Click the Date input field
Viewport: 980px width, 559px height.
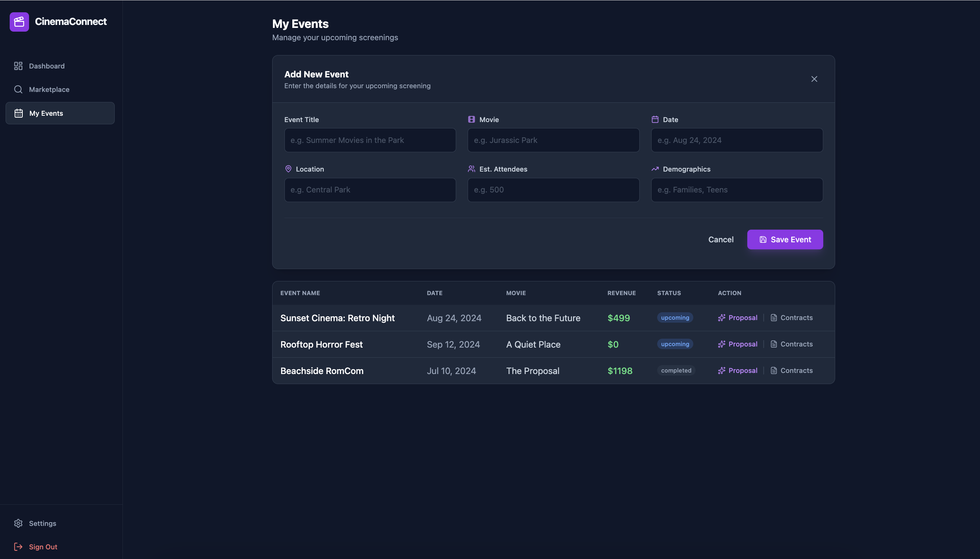[x=736, y=140]
